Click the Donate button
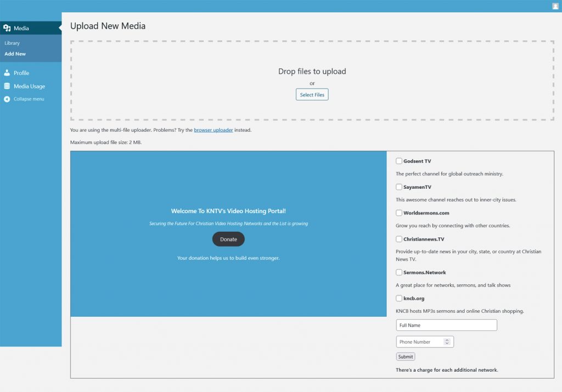 (x=228, y=239)
